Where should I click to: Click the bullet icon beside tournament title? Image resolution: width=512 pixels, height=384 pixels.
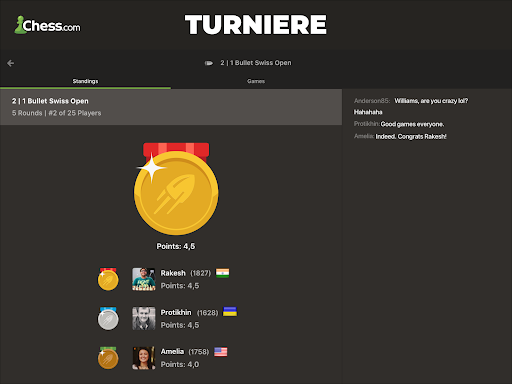(x=209, y=63)
